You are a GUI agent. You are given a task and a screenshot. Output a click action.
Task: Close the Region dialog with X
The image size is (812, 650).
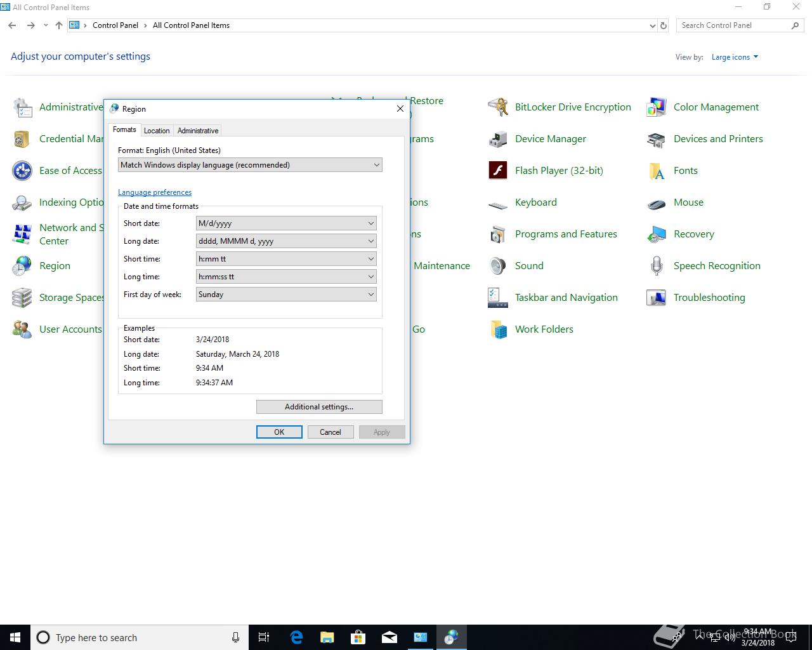pyautogui.click(x=400, y=109)
